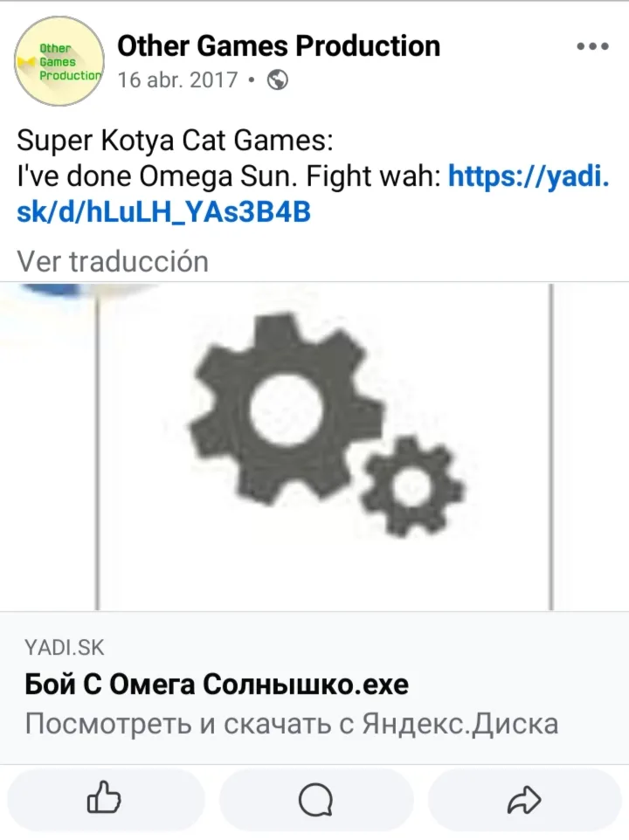Screen dimensions: 629x840
Task: Tap the Share arrow icon
Action: (524, 800)
